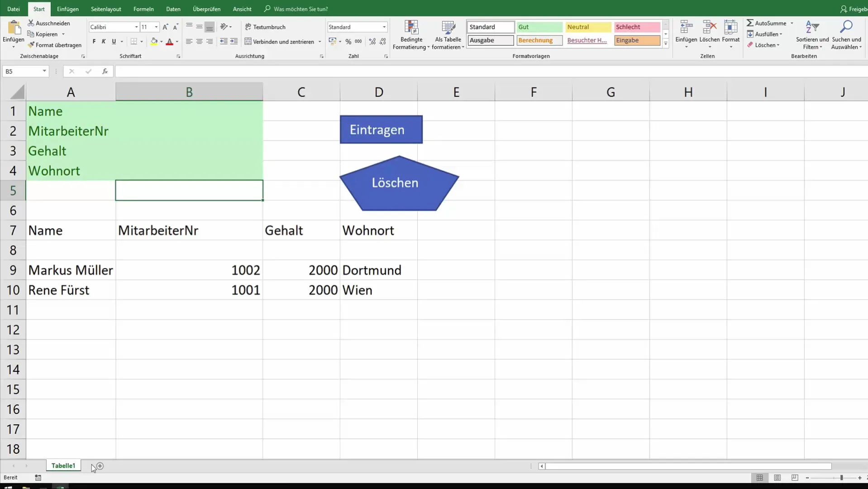Add a decimal place

(x=372, y=42)
